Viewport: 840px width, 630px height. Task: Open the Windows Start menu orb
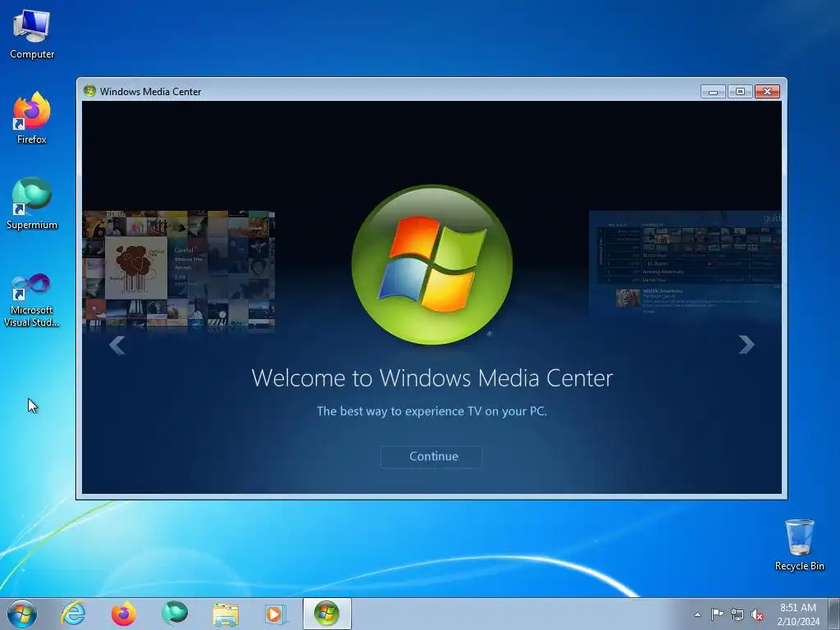[x=22, y=614]
